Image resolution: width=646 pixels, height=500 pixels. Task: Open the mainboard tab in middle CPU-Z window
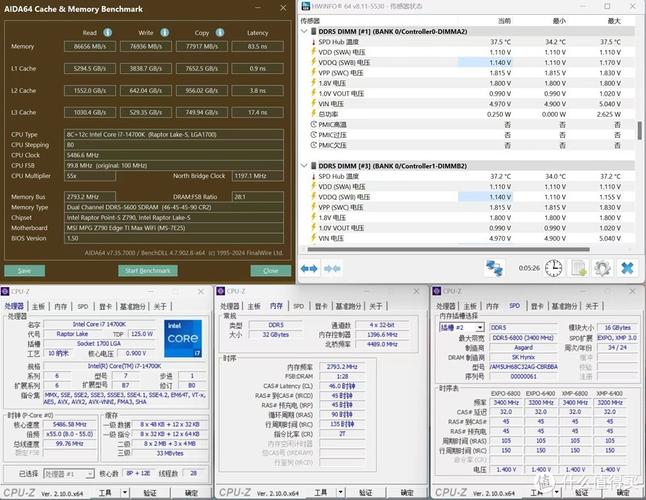pos(253,306)
